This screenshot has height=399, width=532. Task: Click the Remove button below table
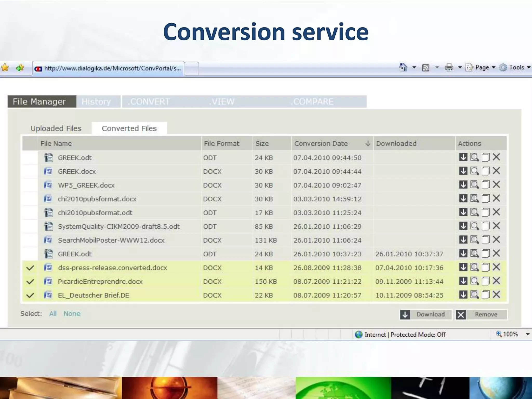pos(482,315)
